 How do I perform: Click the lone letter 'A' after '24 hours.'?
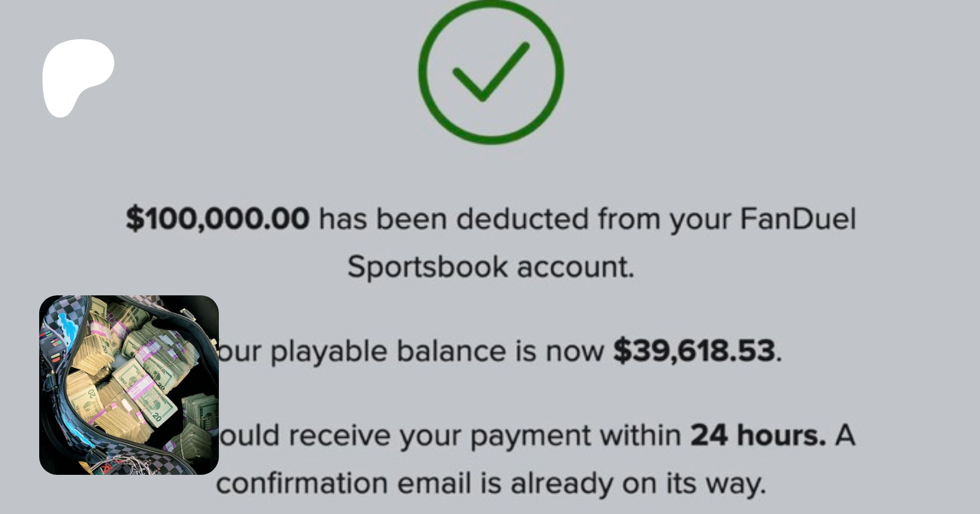coord(844,435)
